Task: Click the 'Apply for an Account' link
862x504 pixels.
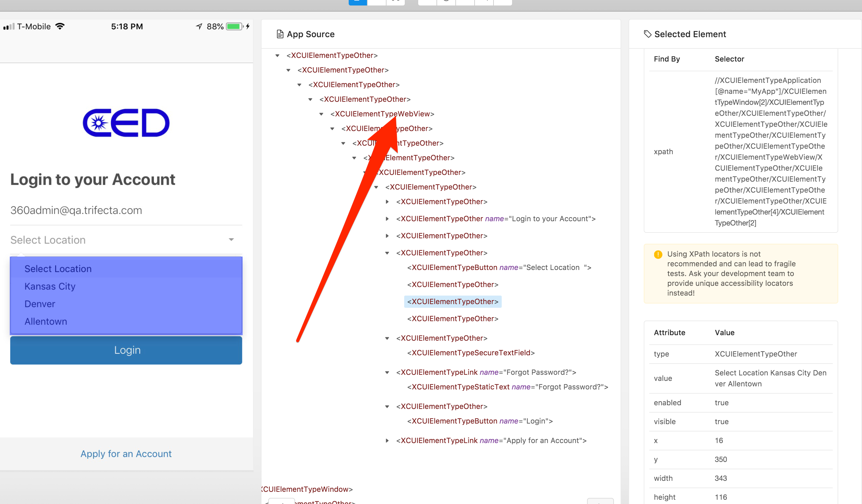Action: tap(126, 453)
